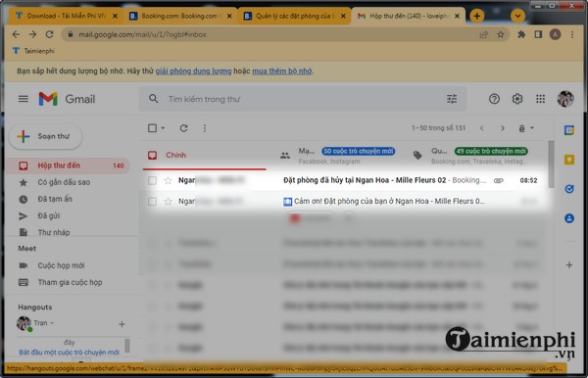Follow the giải phóng dung lượng link

pos(193,71)
